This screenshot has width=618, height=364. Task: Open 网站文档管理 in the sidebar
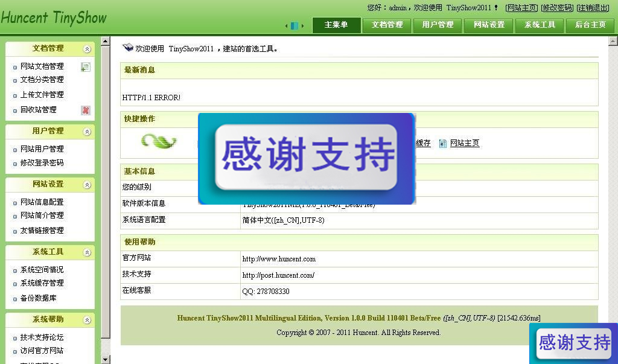tap(42, 66)
